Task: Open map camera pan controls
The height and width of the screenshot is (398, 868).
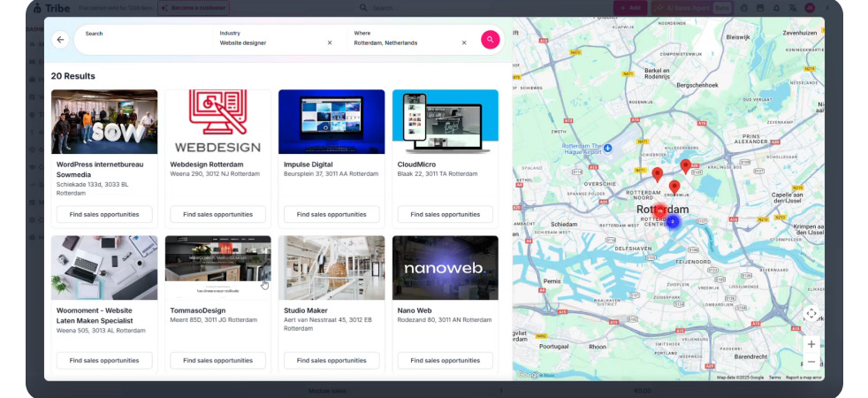Action: point(811,314)
